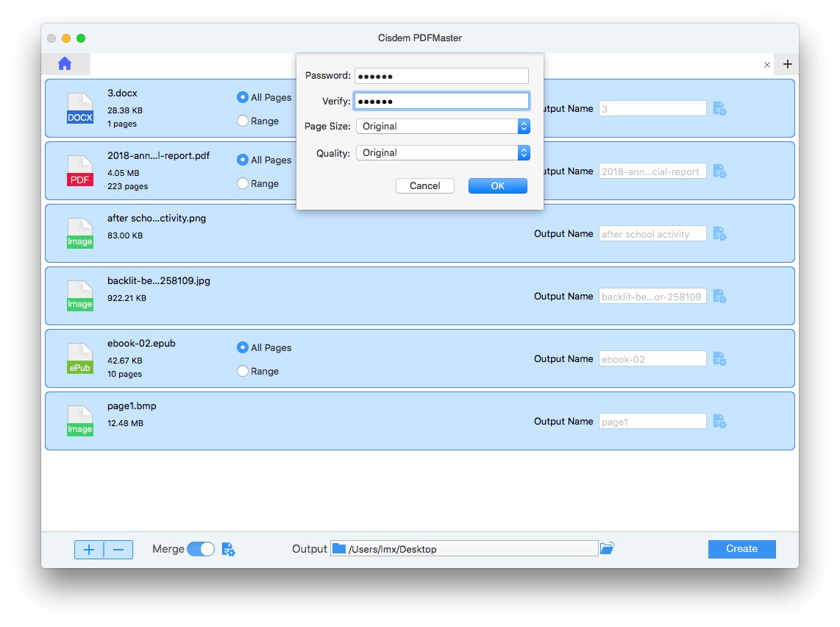Screen dimensions: 840x627
Task: Open output settings icon for after school activity
Action: (x=719, y=234)
